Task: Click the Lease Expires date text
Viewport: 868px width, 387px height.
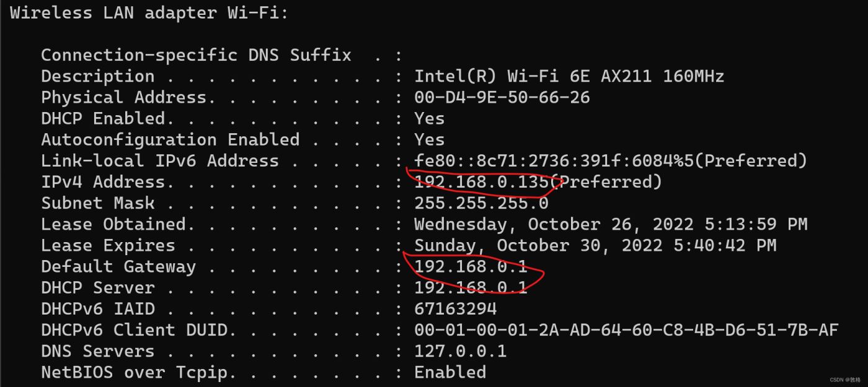Action: (595, 245)
